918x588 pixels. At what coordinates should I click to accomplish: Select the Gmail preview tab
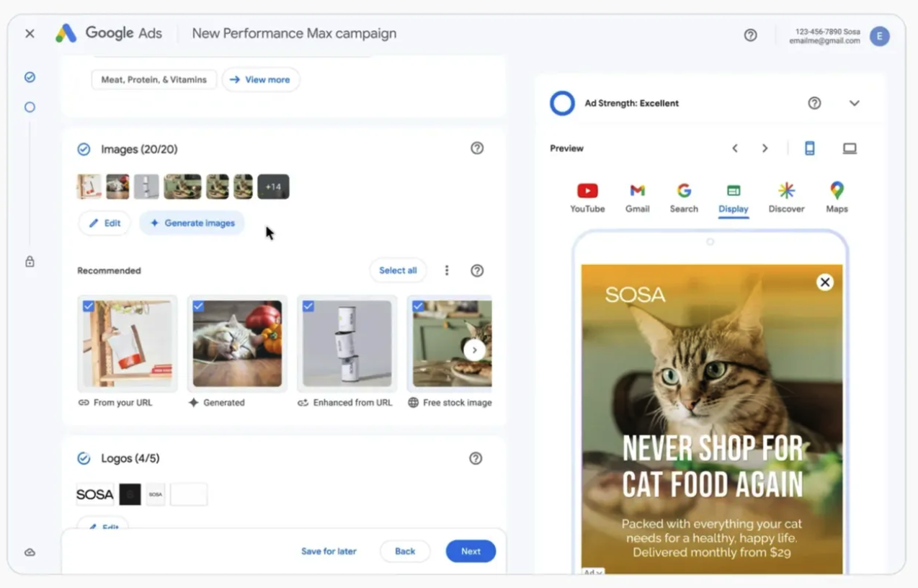point(637,197)
